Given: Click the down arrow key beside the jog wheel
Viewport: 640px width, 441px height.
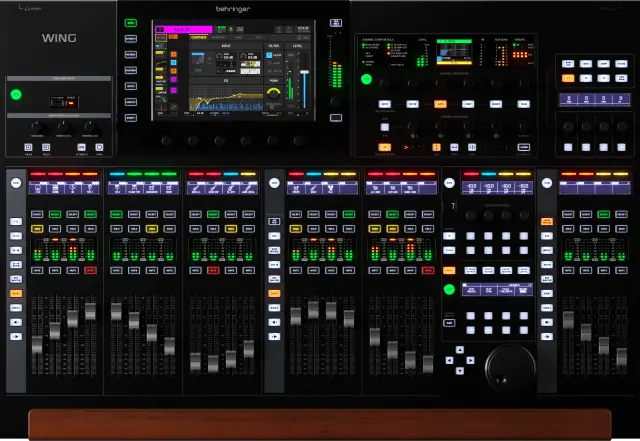Looking at the screenshot, I should point(460,371).
